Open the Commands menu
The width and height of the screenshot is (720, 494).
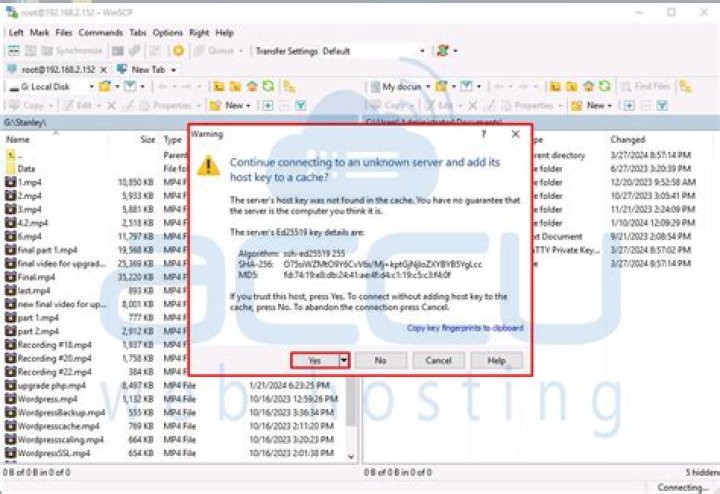pos(101,33)
